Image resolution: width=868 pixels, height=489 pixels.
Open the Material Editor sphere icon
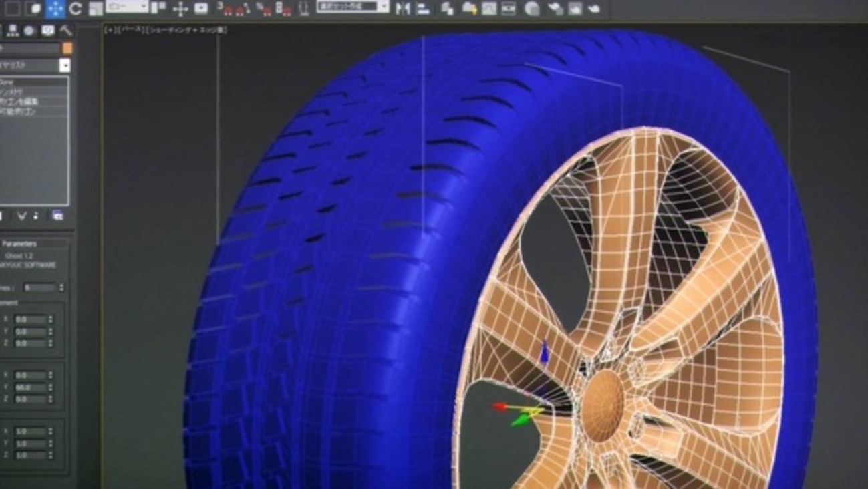point(532,8)
